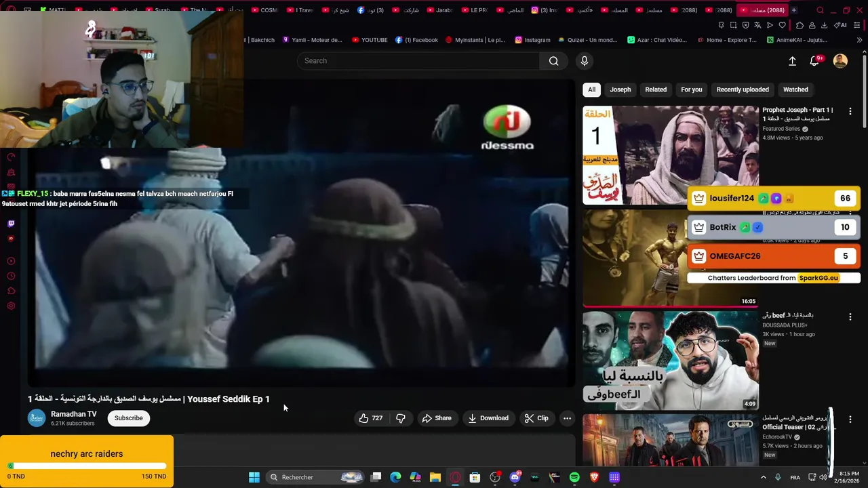Open browser downloads icon in toolbar
Viewport: 868px width, 488px height.
pos(824,25)
